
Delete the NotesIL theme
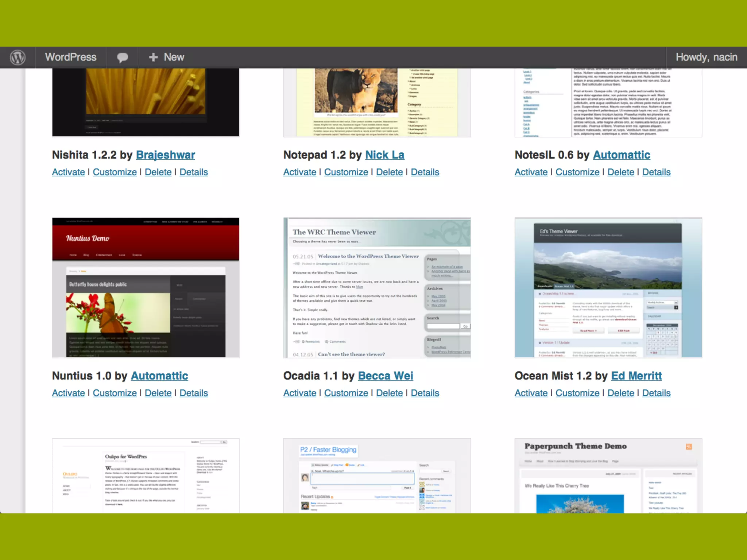620,172
